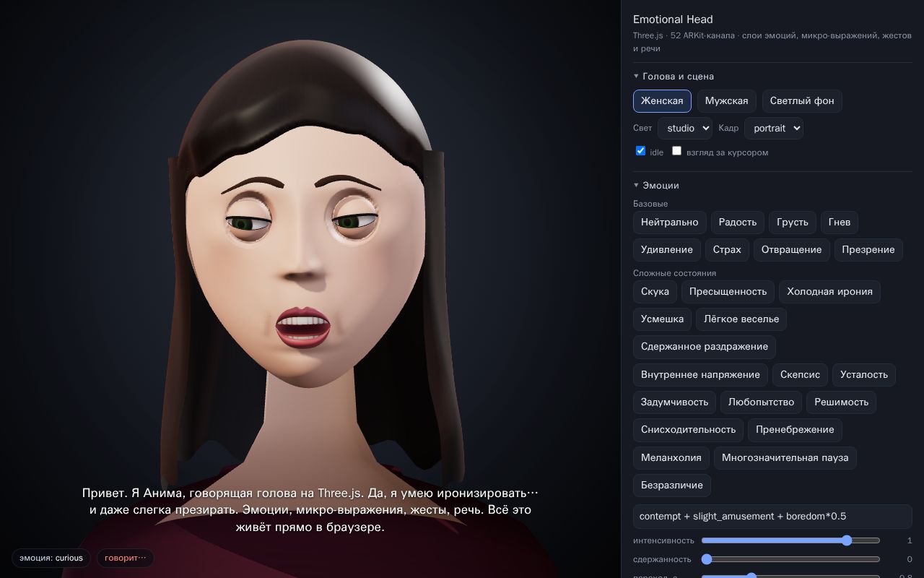
Task: Choose the Скука state
Action: [655, 292]
